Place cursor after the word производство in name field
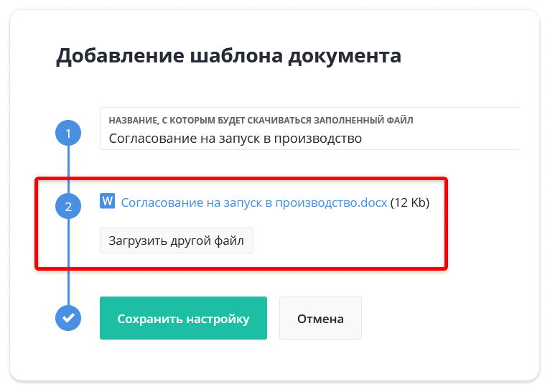This screenshot has width=550, height=392. tap(363, 139)
